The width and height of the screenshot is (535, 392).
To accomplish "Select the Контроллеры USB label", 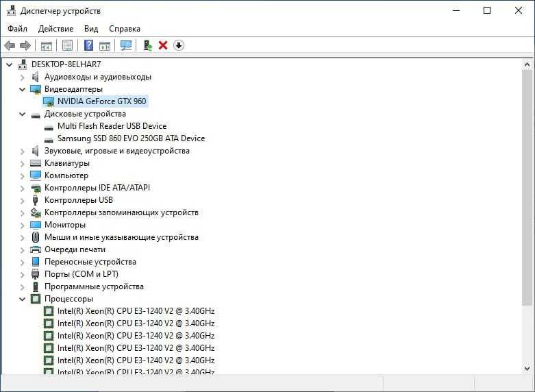I will point(79,199).
